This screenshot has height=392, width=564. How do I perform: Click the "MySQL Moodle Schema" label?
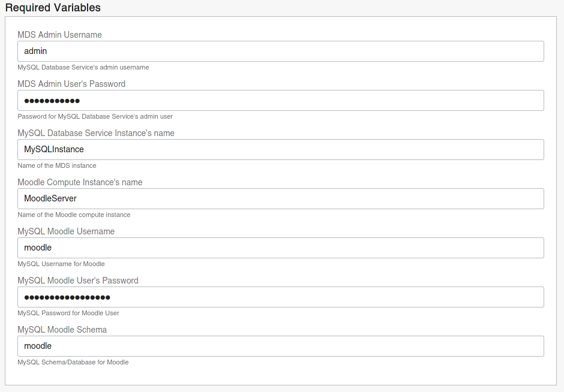pyautogui.click(x=62, y=330)
